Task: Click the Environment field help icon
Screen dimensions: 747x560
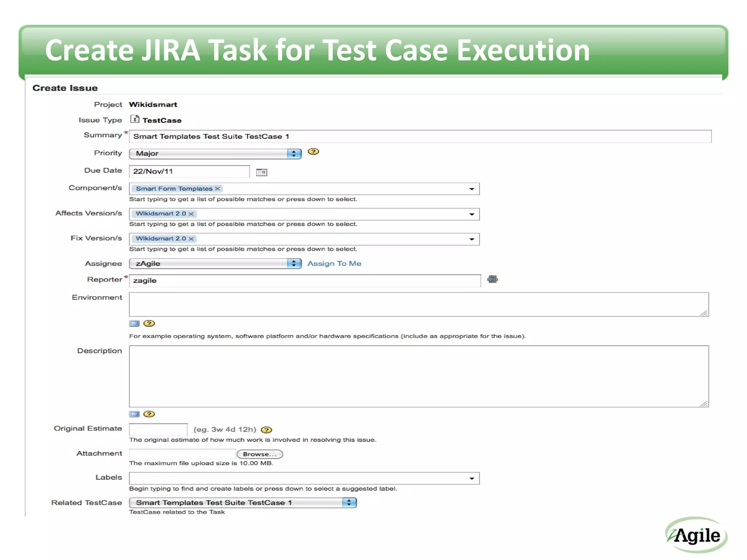Action: click(x=149, y=323)
